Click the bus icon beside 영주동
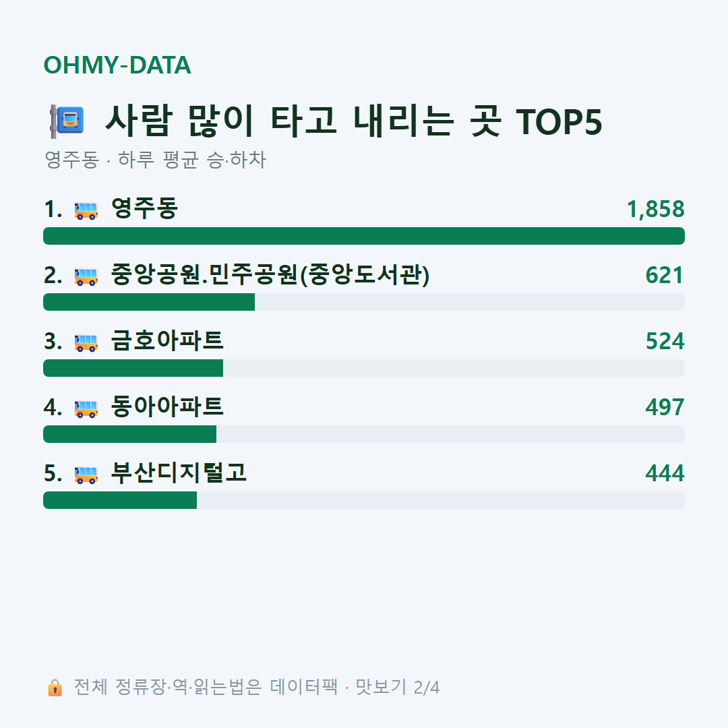The width and height of the screenshot is (728, 728). coord(86,210)
